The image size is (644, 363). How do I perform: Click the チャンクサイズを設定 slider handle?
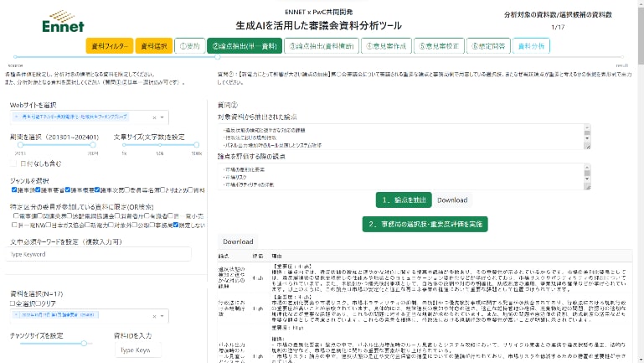coord(83,343)
